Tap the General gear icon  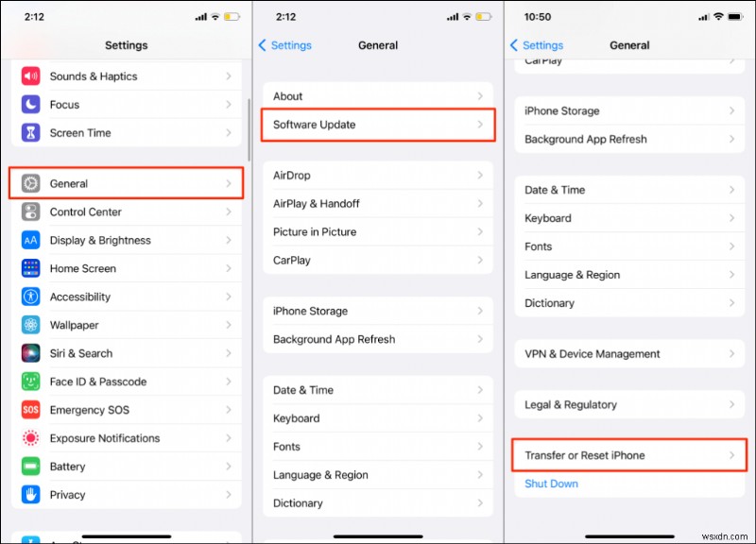[x=30, y=183]
